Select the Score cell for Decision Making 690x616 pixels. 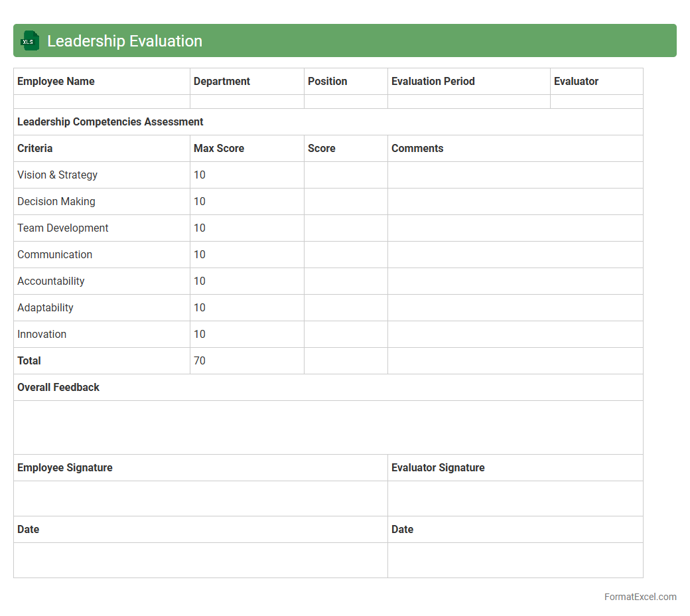point(346,202)
